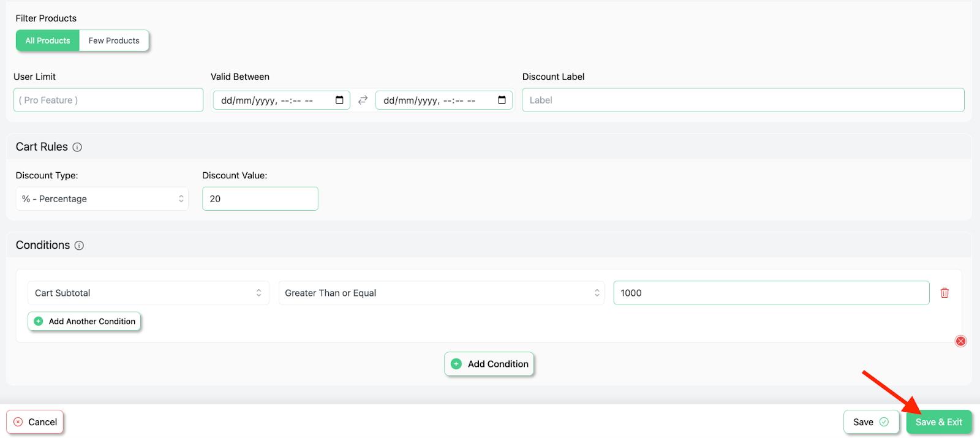
Task: Open the end date calendar picker icon
Action: 502,100
